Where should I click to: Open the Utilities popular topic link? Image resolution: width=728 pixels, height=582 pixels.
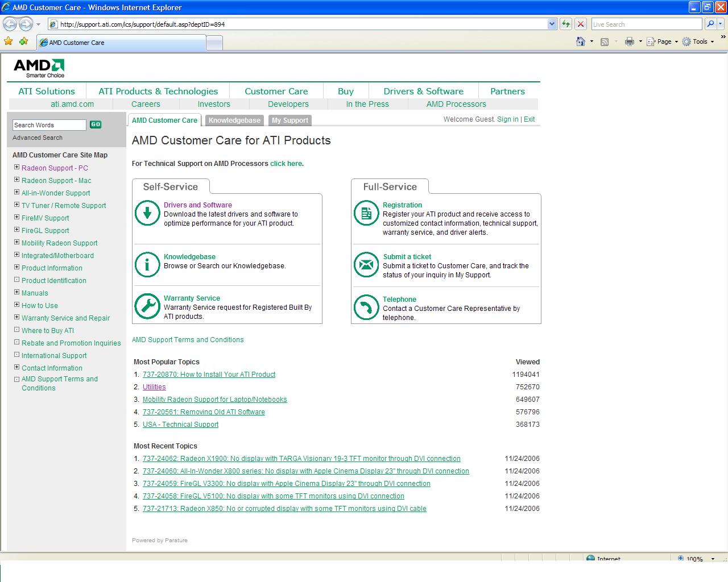coord(154,387)
